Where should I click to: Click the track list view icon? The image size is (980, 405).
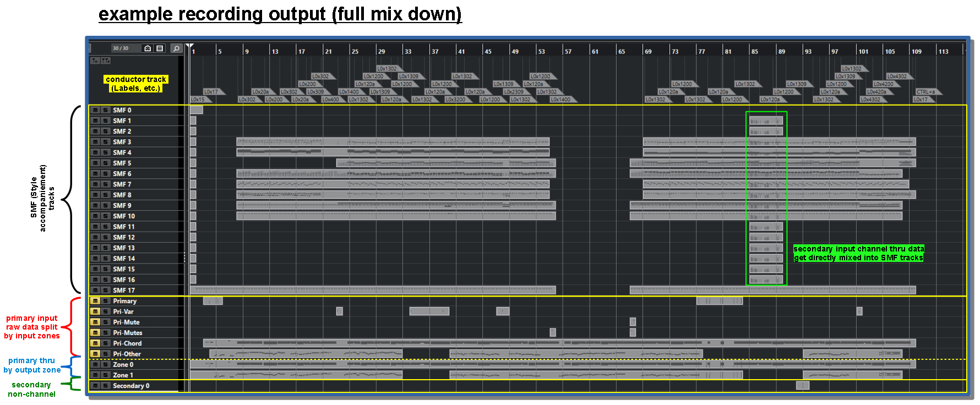[160, 48]
